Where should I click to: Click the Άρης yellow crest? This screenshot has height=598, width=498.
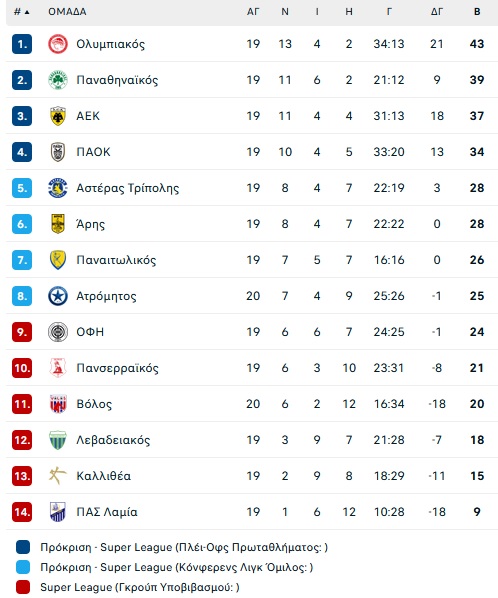pos(58,224)
